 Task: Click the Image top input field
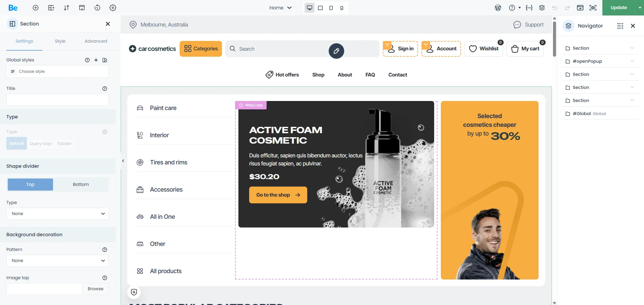(x=44, y=289)
